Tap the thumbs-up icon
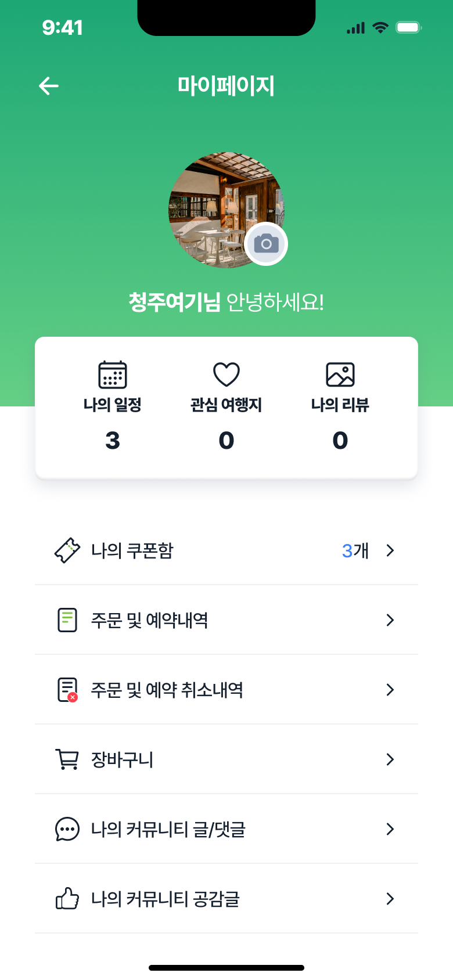The height and width of the screenshot is (980, 453). pos(67,899)
